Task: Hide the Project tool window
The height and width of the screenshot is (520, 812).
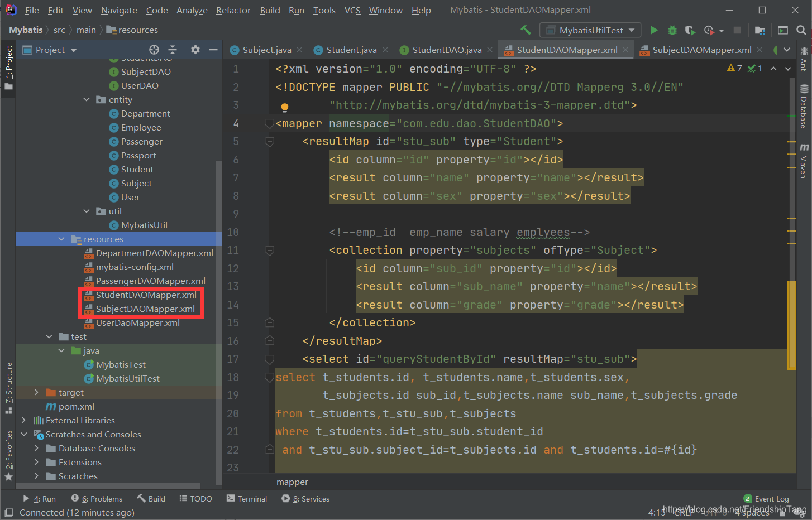Action: [x=213, y=50]
